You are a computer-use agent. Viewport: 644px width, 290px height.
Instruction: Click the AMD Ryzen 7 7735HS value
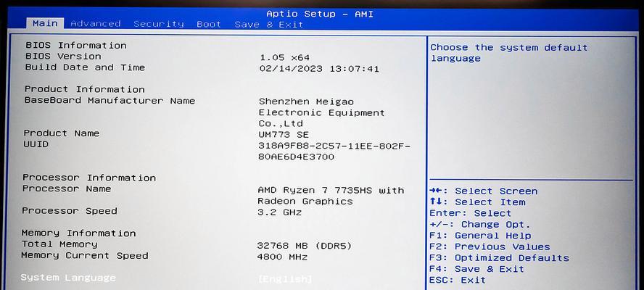(331, 190)
